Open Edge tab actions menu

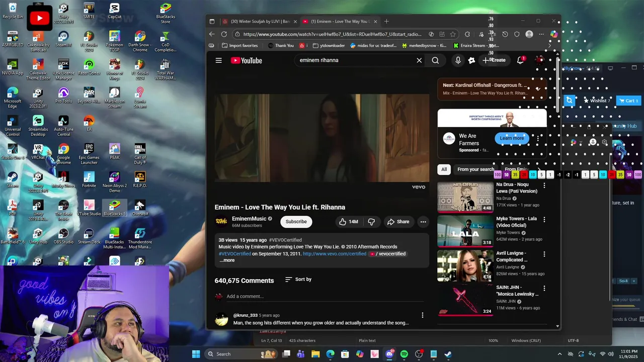pyautogui.click(x=212, y=22)
